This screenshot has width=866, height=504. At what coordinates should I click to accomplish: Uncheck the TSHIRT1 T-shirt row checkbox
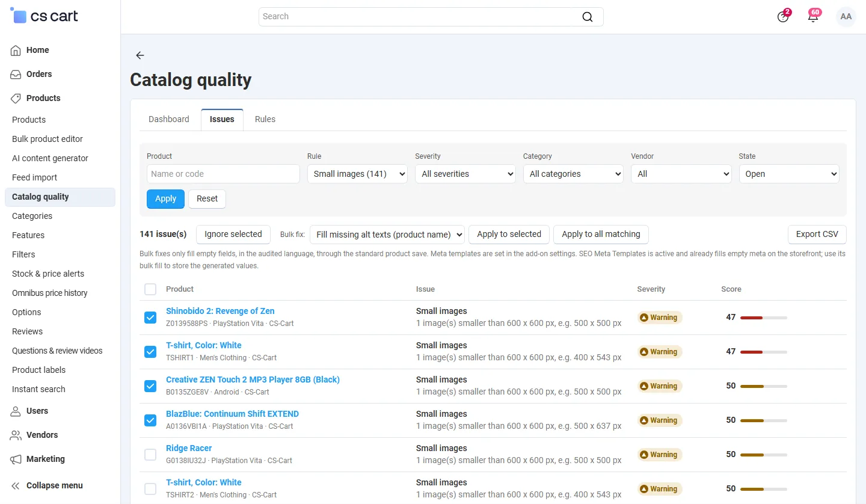coord(150,352)
